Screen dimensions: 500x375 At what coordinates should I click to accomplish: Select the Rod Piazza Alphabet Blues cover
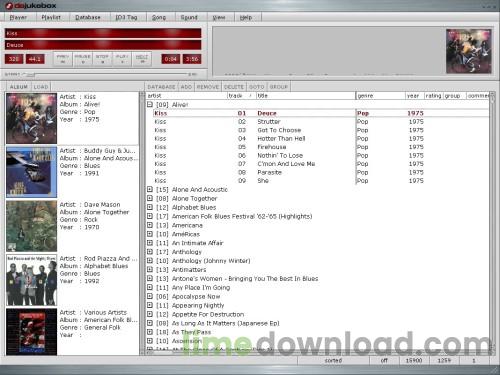tap(32, 280)
